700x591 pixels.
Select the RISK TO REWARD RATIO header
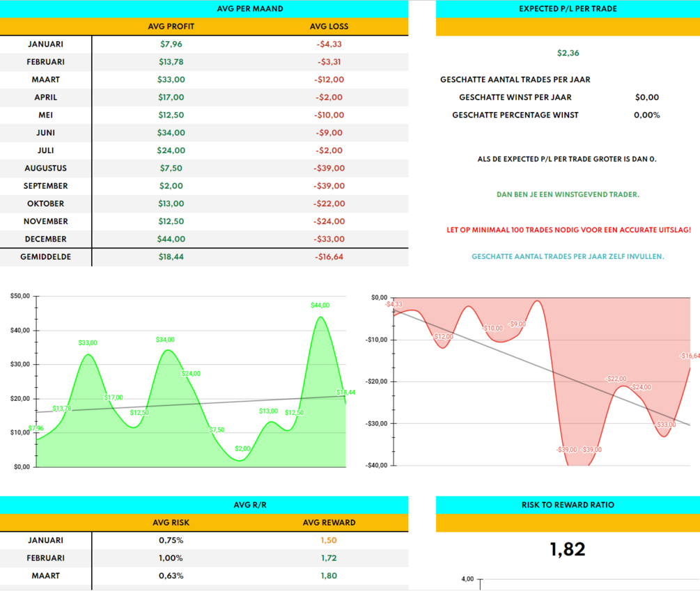click(568, 505)
